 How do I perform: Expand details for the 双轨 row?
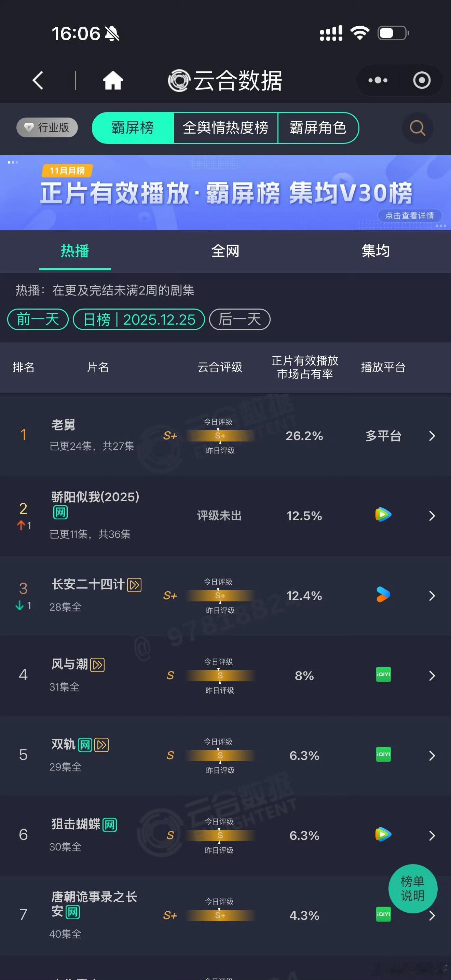click(x=432, y=756)
